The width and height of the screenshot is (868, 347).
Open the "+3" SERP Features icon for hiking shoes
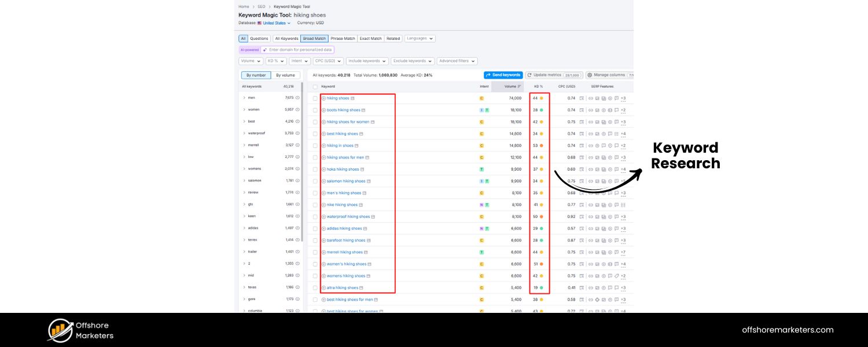coord(623,98)
